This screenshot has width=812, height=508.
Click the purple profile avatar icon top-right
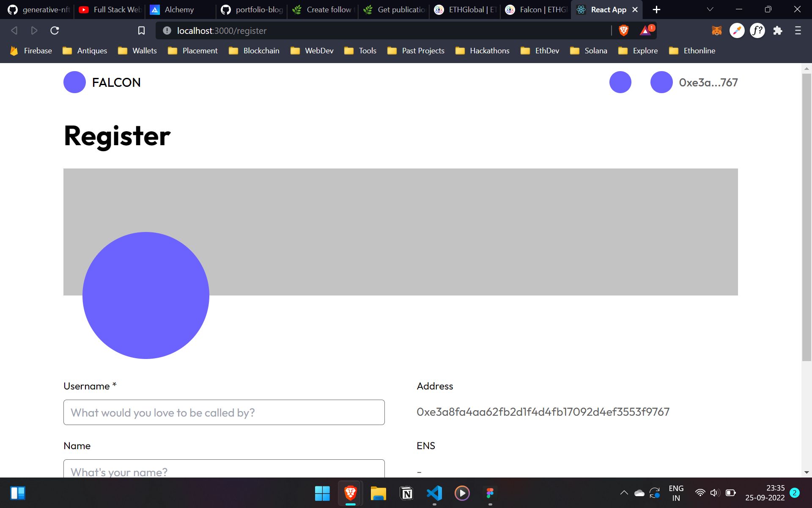point(661,83)
